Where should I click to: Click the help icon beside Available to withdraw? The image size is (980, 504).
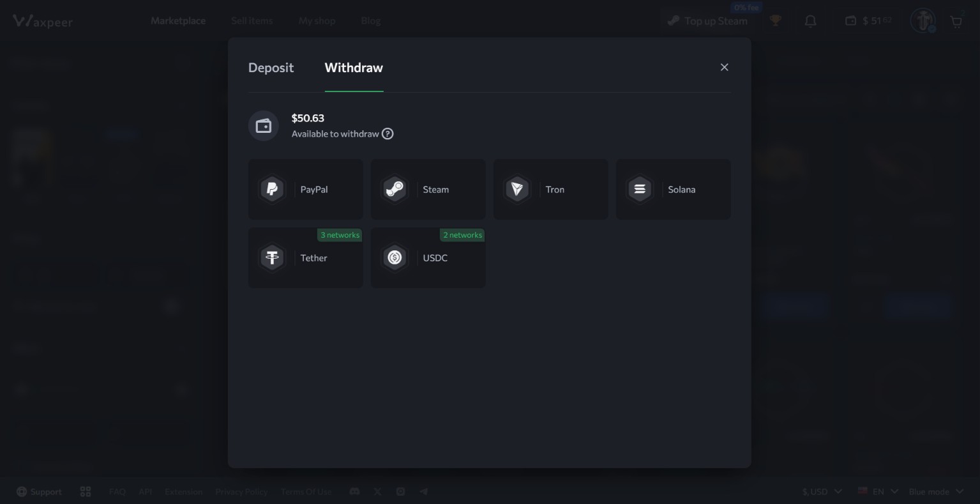coord(388,134)
